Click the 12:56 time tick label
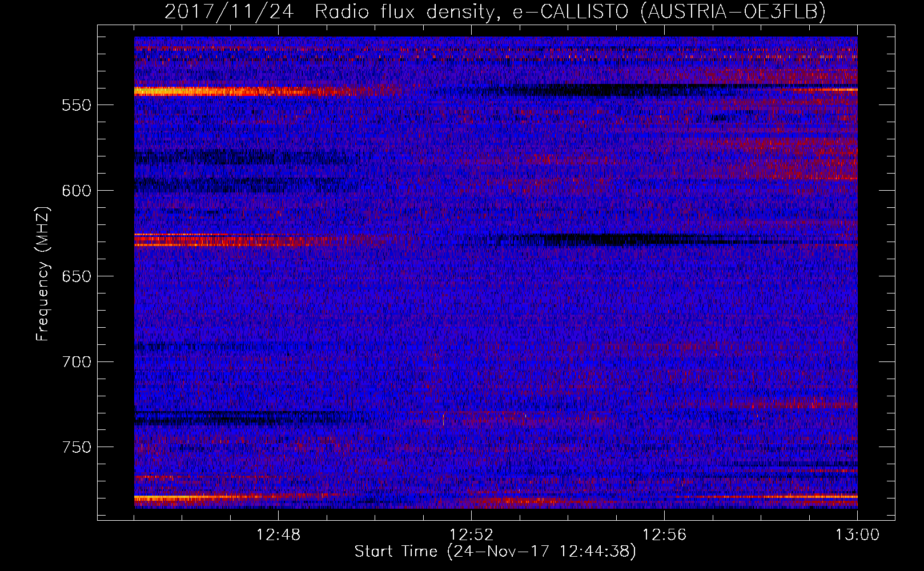924x571 pixels. [664, 535]
